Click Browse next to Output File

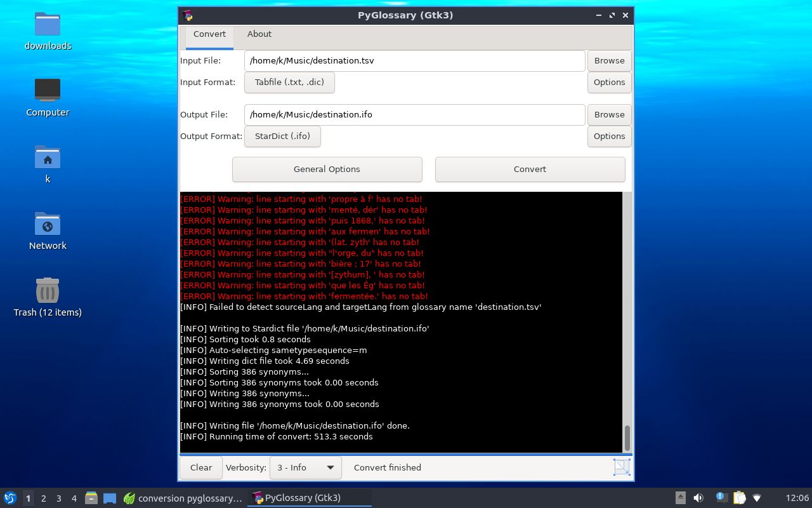click(610, 115)
